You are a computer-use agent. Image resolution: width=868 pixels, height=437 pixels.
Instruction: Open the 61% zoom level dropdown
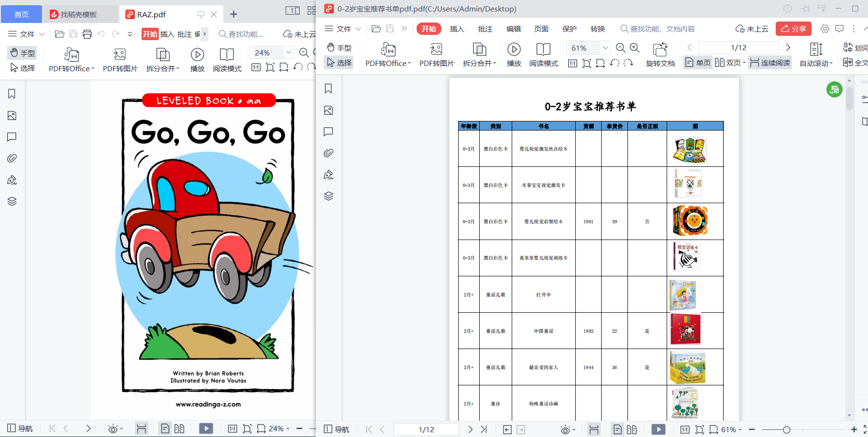(x=605, y=48)
